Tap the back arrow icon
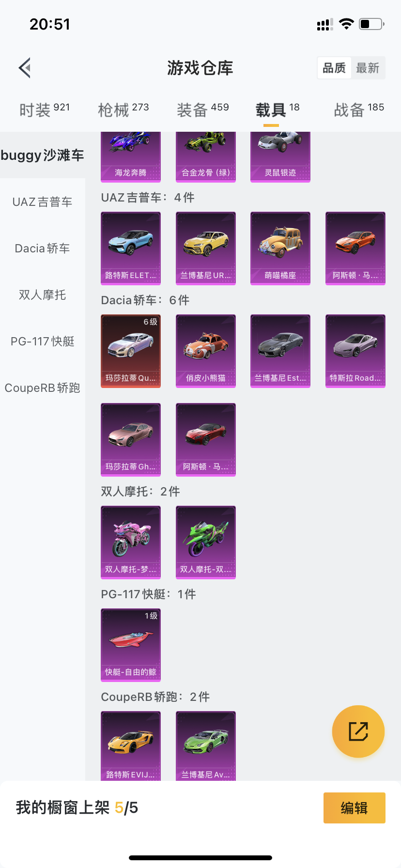The width and height of the screenshot is (401, 868). [25, 68]
